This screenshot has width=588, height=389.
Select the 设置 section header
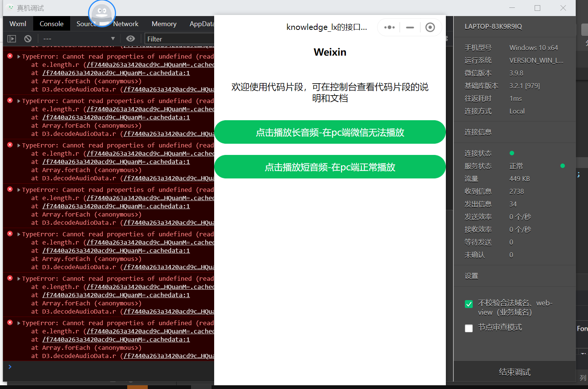click(x=472, y=276)
